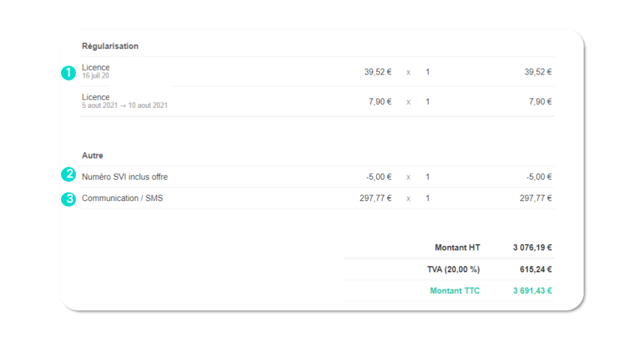Click the teal number 2 marker
The width and height of the screenshot is (644, 362).
(x=68, y=175)
